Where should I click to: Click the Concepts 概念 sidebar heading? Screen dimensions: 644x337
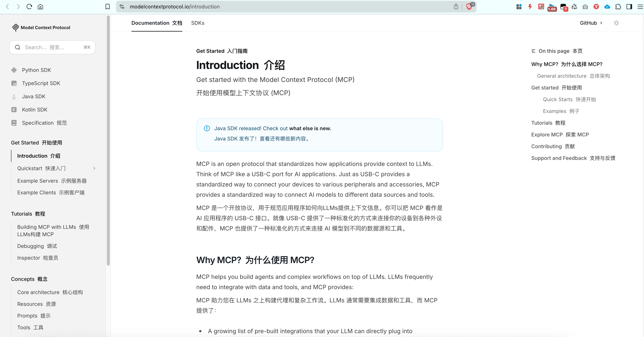coord(29,279)
